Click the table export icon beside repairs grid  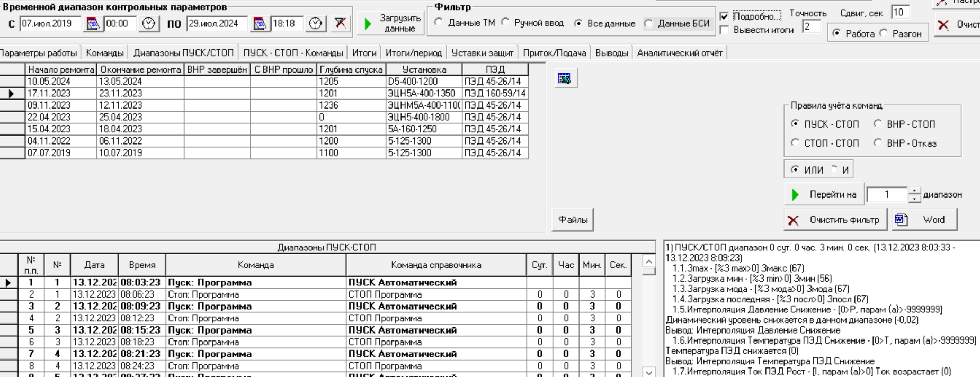pos(565,78)
